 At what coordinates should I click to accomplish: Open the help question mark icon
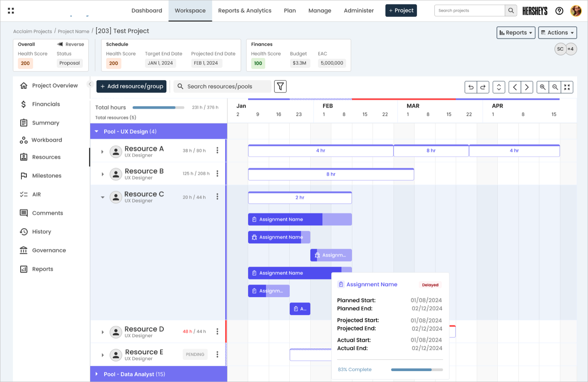click(x=559, y=11)
